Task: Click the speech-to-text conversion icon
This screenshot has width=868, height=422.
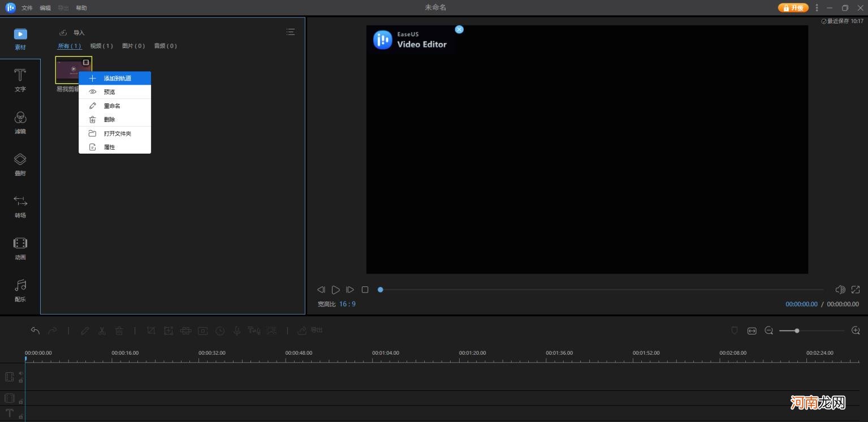Action: pyautogui.click(x=254, y=330)
